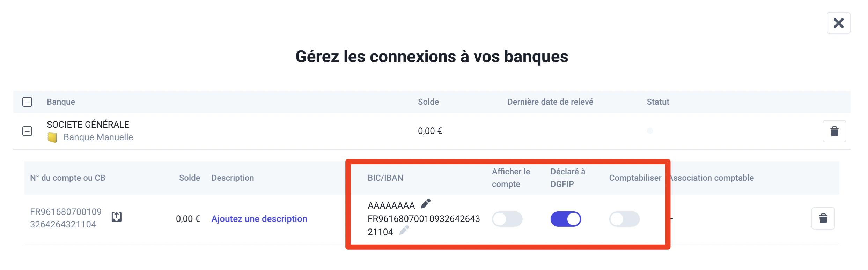Click the Banque column header

pyautogui.click(x=61, y=102)
